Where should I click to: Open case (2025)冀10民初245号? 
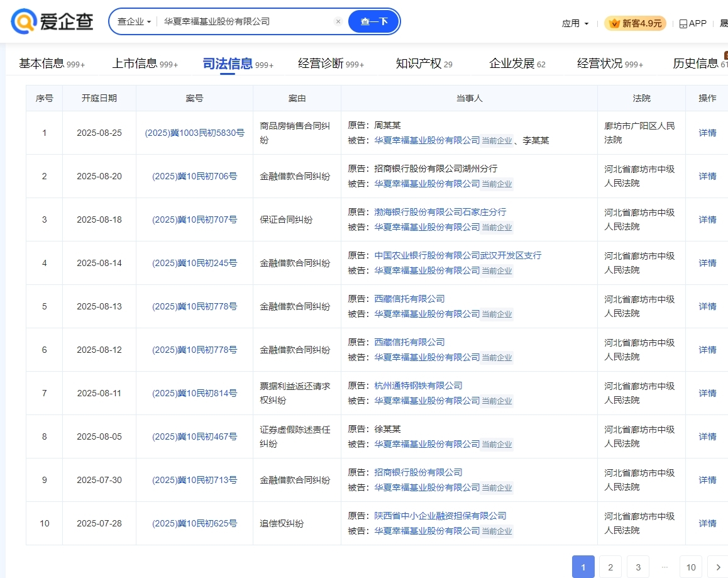[194, 263]
